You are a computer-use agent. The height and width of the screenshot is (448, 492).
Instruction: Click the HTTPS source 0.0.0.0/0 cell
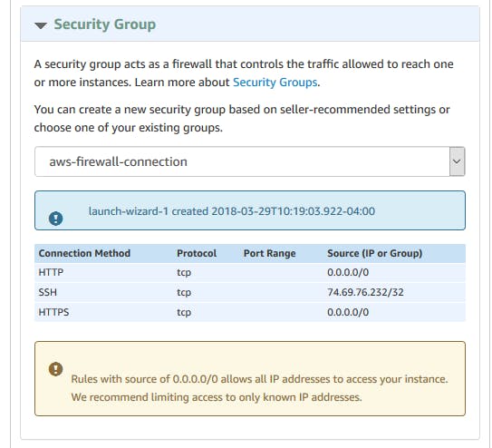(x=348, y=312)
